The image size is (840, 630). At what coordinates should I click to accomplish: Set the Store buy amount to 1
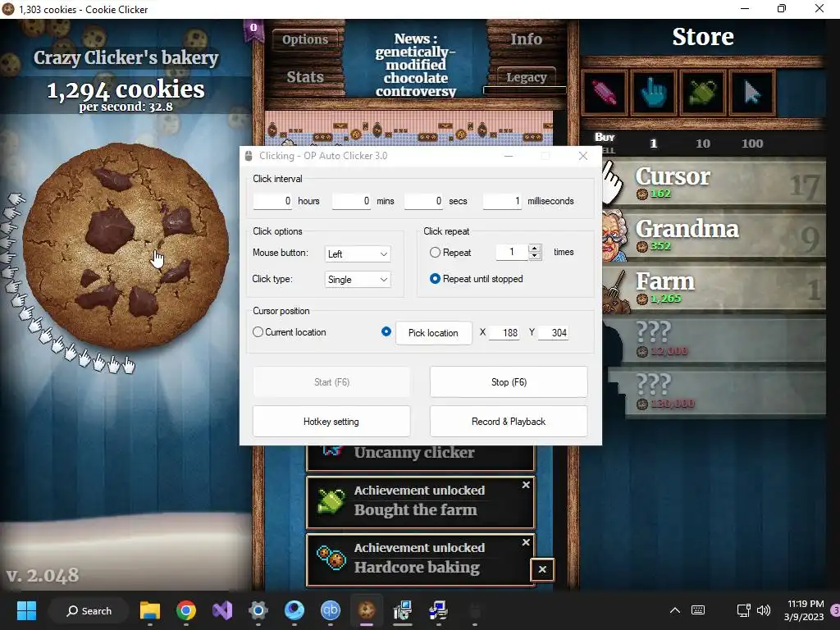pyautogui.click(x=653, y=144)
